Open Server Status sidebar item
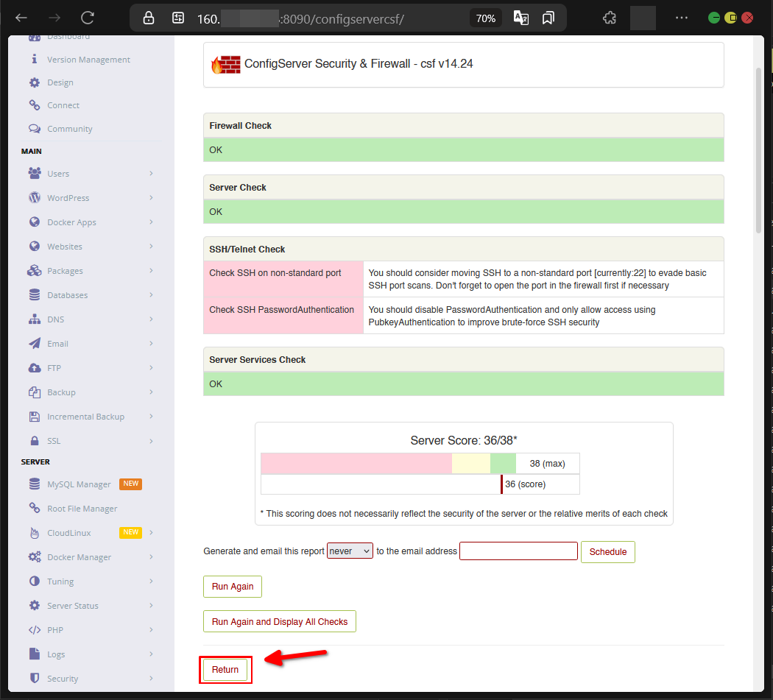Viewport: 773px width, 700px height. coord(72,605)
